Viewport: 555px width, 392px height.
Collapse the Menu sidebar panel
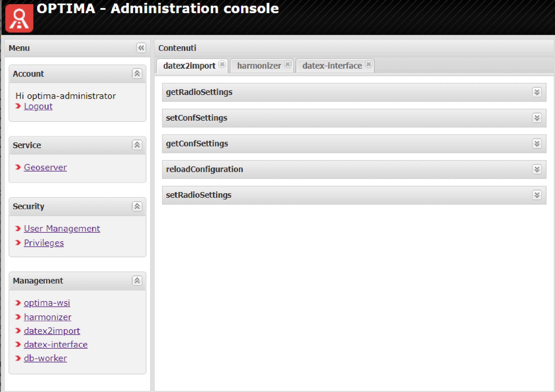[x=141, y=48]
